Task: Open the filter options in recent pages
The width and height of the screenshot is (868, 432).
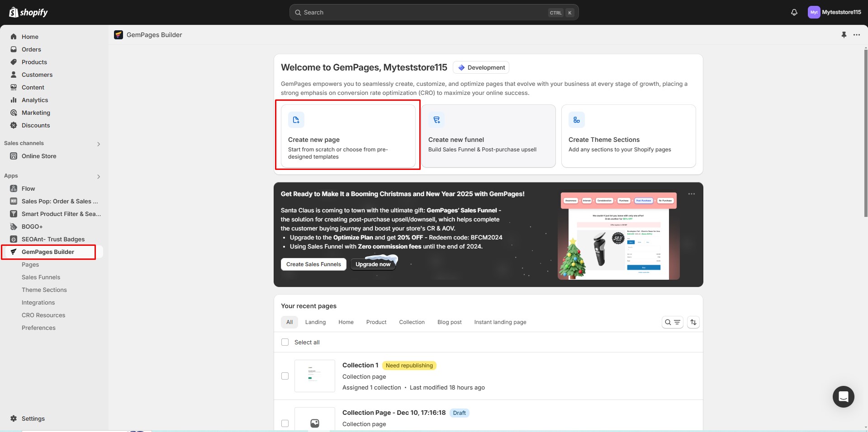Action: 676,322
